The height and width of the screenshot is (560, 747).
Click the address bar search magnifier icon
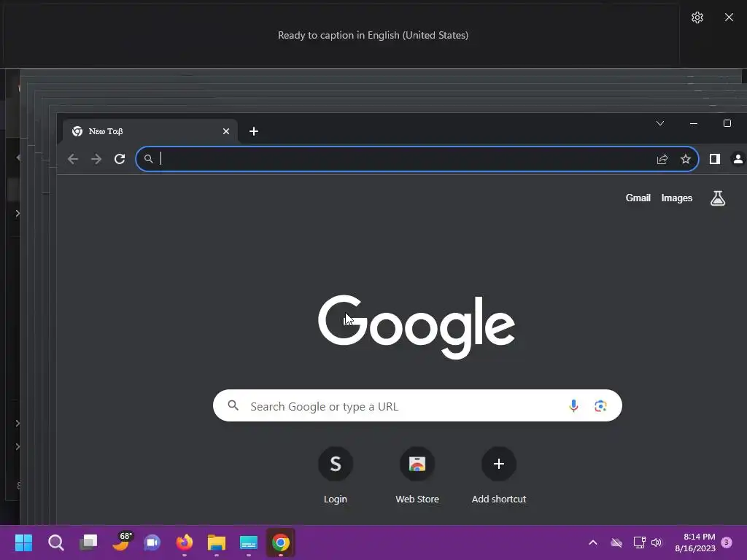click(x=149, y=159)
